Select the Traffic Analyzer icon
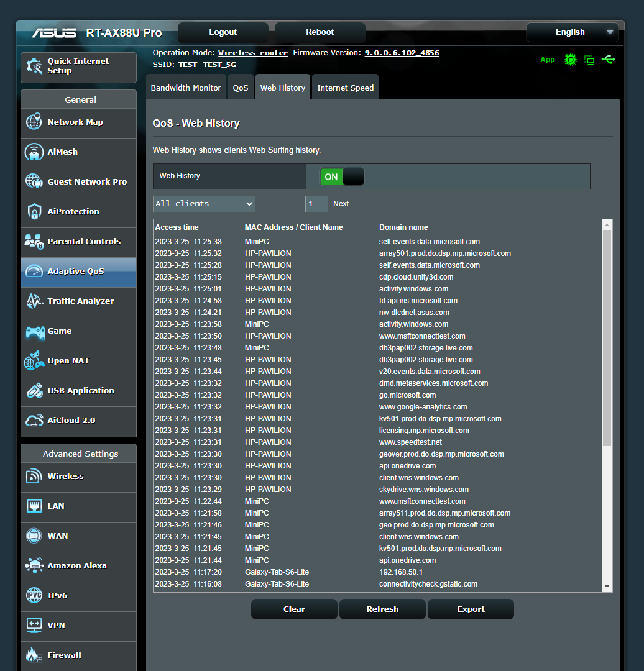Image resolution: width=644 pixels, height=671 pixels. (34, 301)
